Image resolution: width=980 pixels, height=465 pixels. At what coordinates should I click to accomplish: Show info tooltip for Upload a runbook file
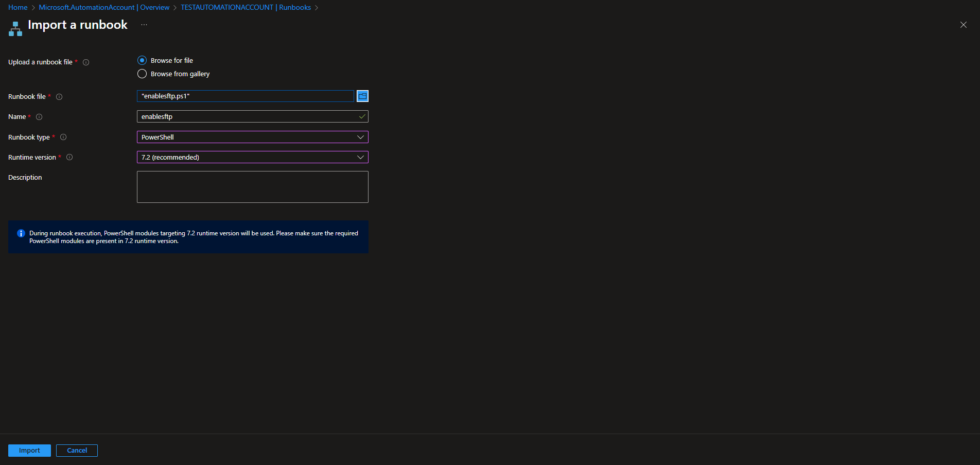(x=86, y=62)
